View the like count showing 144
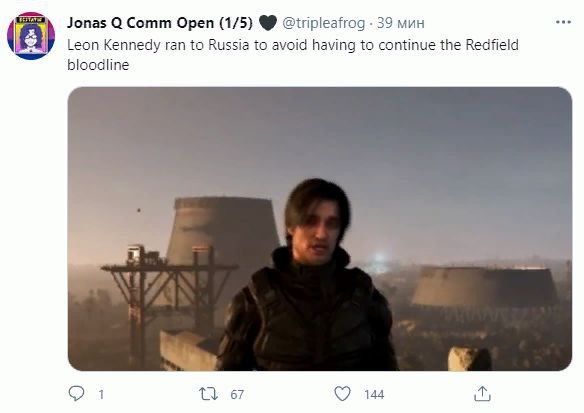Viewport: 584px width, 413px height. (x=374, y=394)
